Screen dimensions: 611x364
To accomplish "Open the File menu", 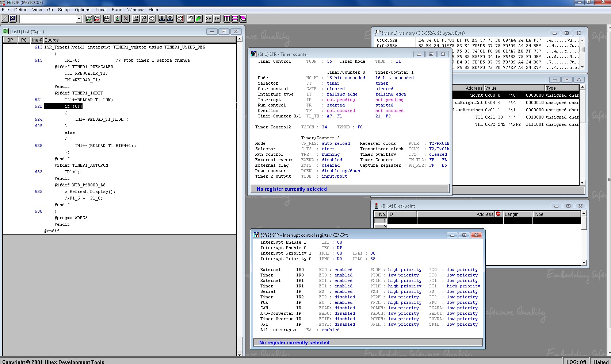I will [x=5, y=10].
